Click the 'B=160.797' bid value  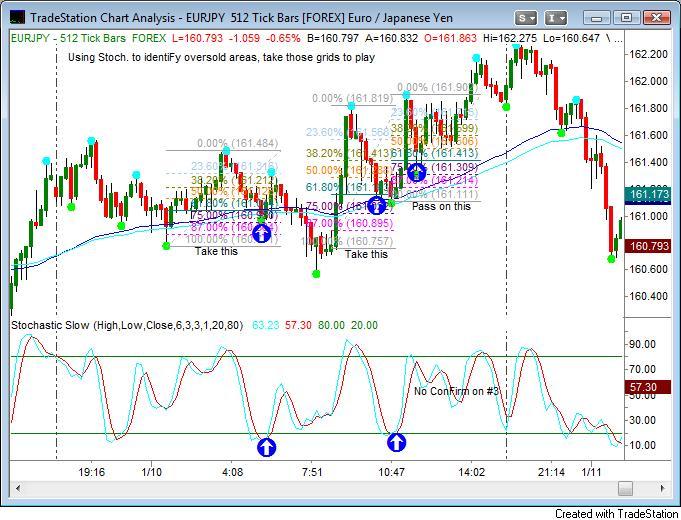333,38
